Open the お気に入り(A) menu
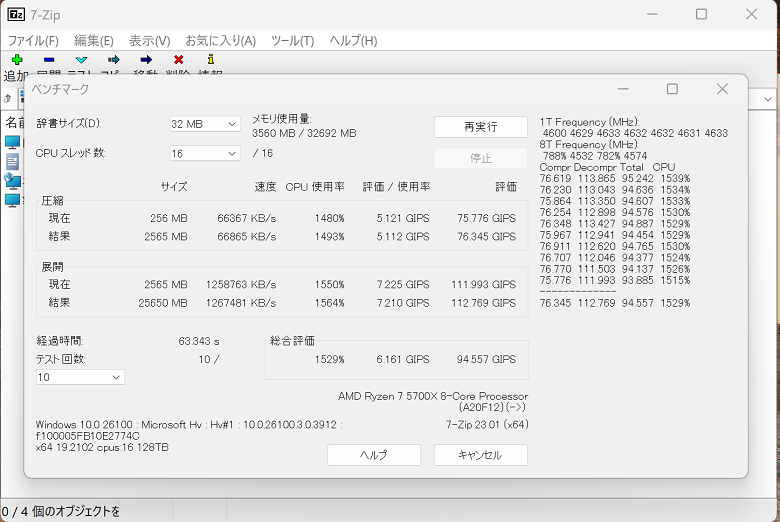Viewport: 780px width, 522px height. [x=221, y=41]
